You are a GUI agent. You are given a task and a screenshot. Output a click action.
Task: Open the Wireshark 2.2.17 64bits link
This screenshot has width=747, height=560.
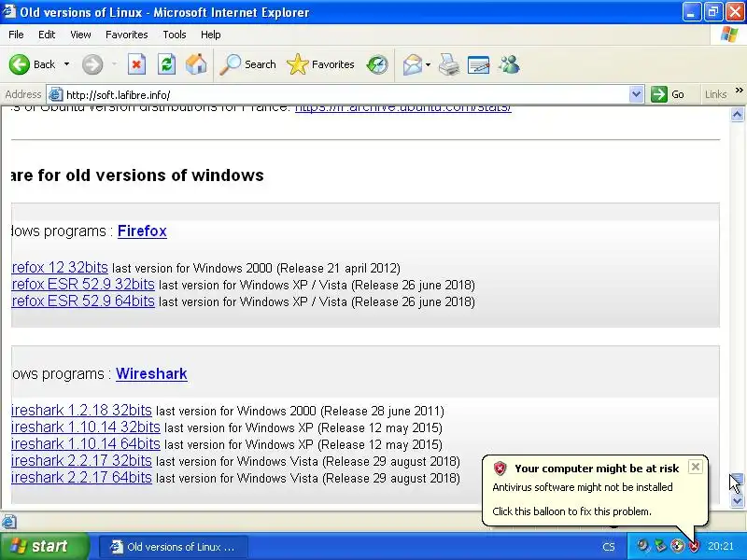coord(81,477)
